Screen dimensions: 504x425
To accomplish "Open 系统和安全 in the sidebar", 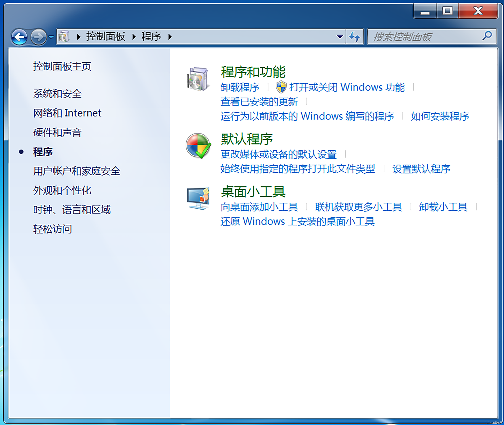I will coord(57,94).
